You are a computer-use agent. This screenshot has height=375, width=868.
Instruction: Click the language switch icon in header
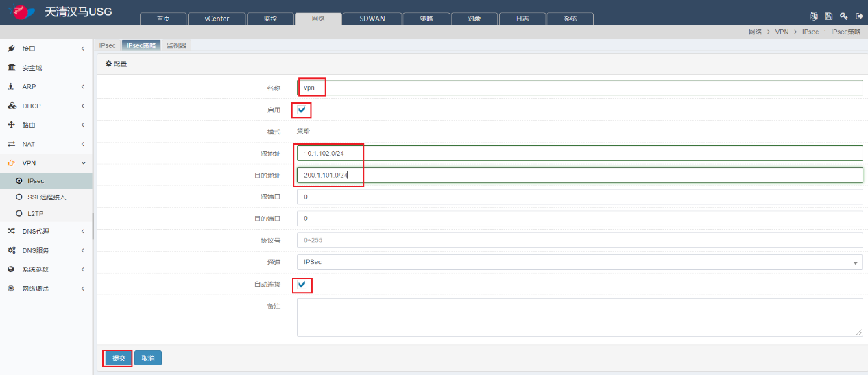point(814,16)
